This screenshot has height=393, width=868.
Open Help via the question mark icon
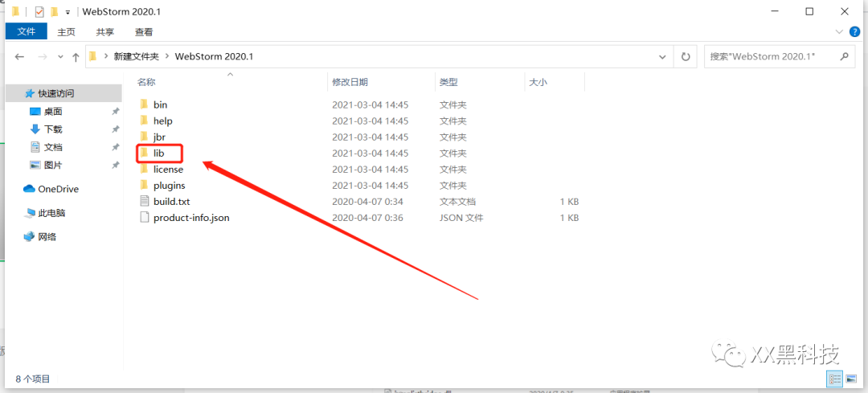pyautogui.click(x=854, y=31)
